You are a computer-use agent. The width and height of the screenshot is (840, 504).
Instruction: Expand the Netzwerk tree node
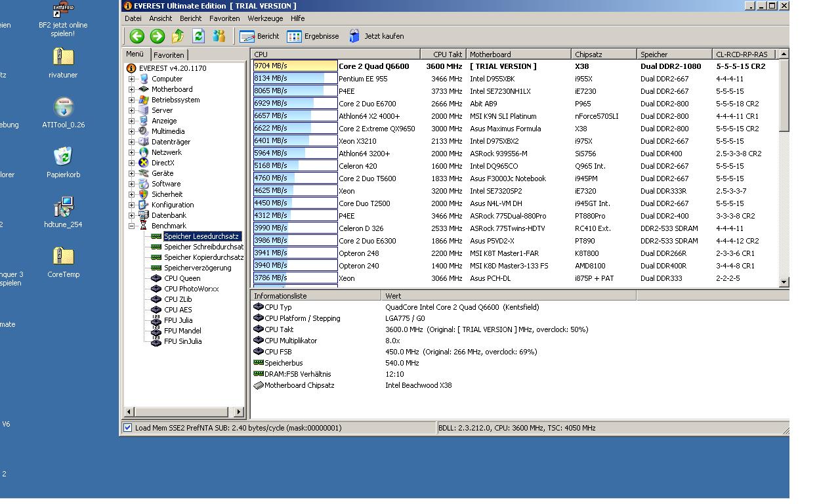click(x=131, y=152)
